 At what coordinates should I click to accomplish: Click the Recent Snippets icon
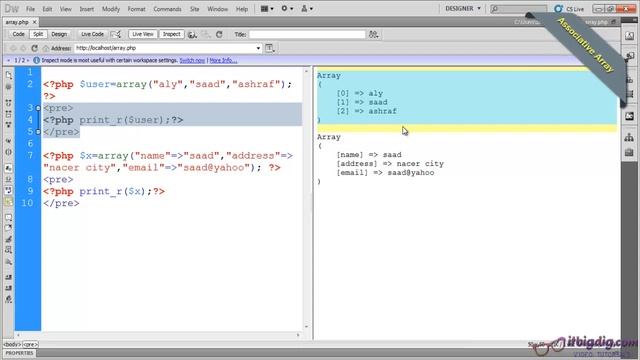9,250
